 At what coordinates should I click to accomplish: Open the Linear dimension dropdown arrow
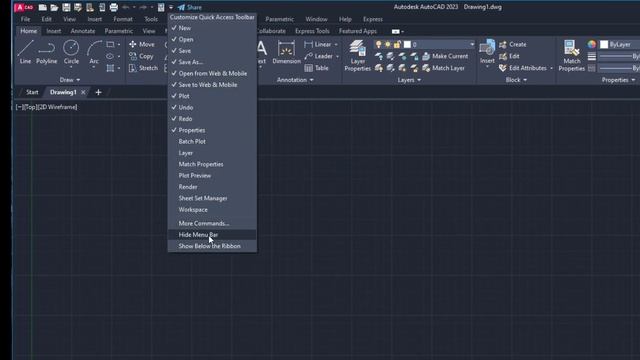pos(336,44)
